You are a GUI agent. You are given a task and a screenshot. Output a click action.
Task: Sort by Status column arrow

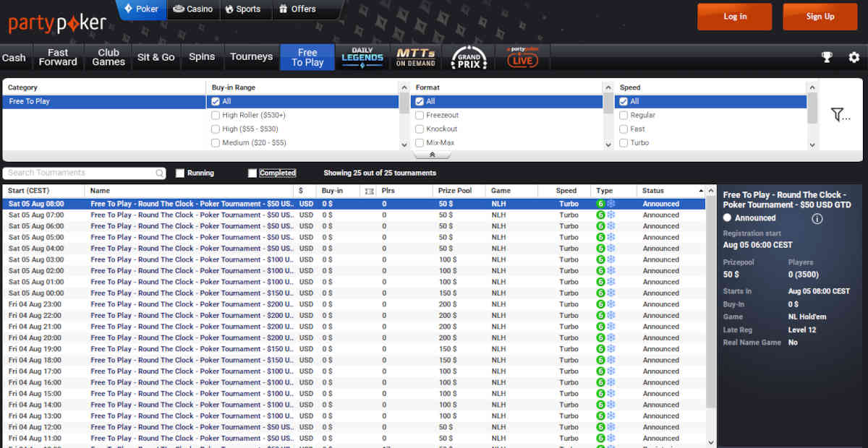[700, 191]
